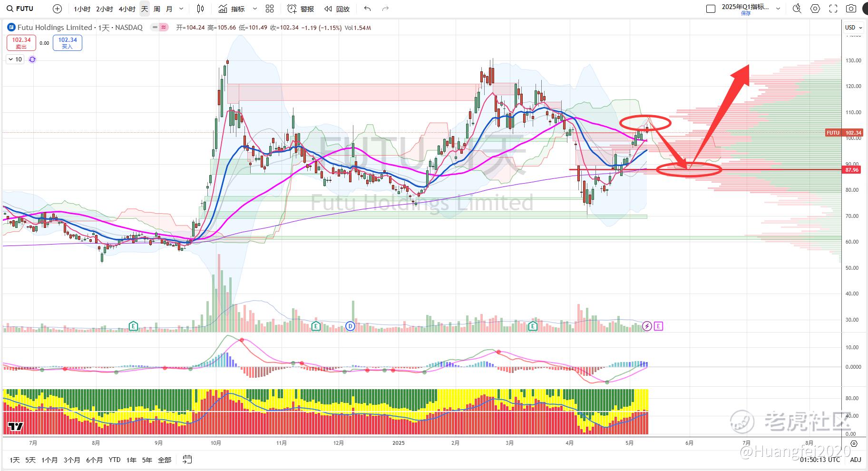This screenshot has width=868, height=471.
Task: Create a 警报 alert
Action: [x=301, y=9]
